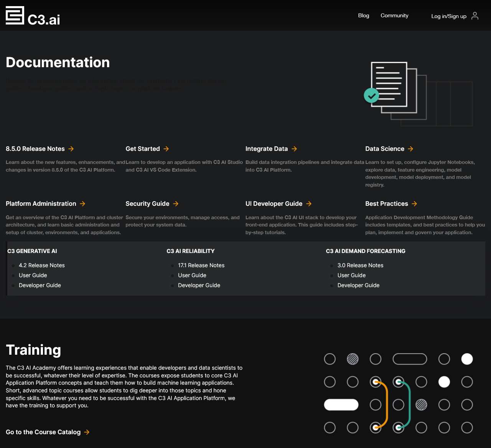Viewport: 491px width, 448px height.
Task: Open Platform Administration guide
Action: 41,204
